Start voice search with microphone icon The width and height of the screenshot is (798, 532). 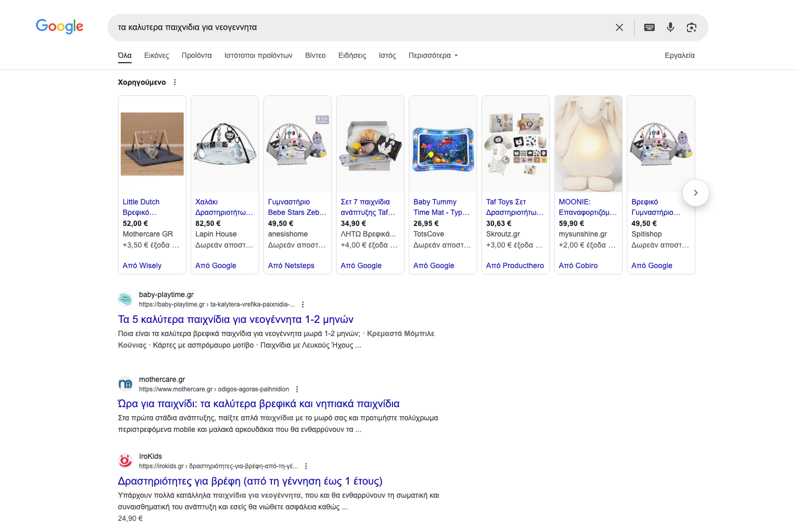point(671,27)
